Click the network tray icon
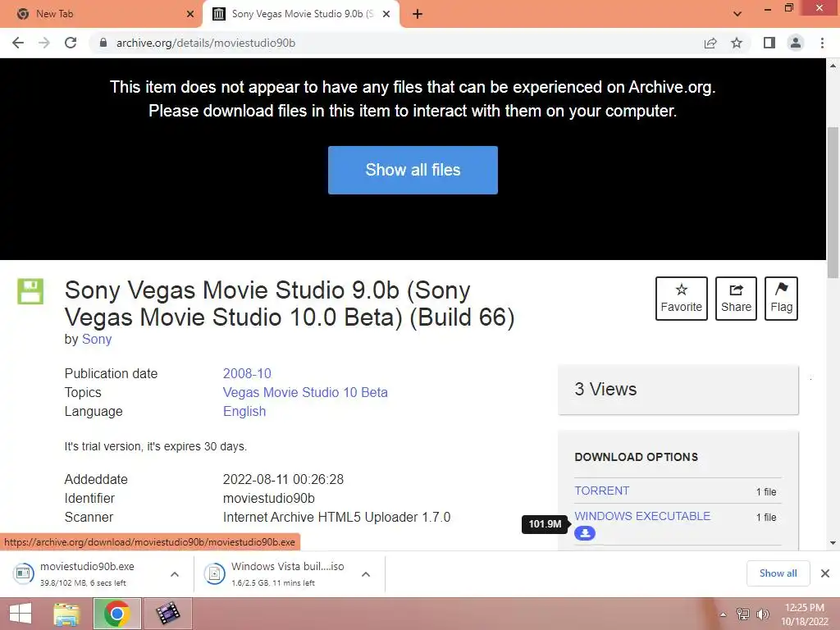The image size is (840, 630). (x=742, y=614)
